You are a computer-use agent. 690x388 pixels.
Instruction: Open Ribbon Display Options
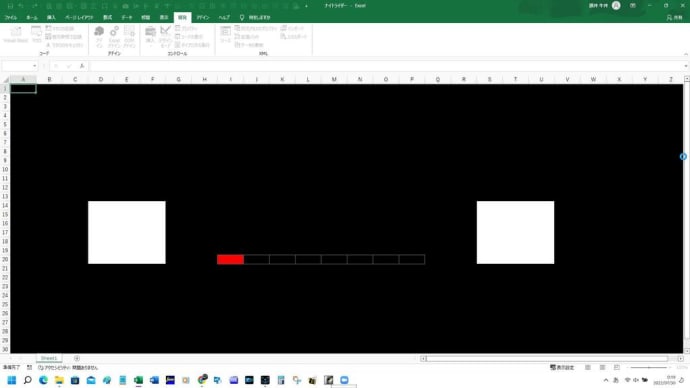click(632, 6)
